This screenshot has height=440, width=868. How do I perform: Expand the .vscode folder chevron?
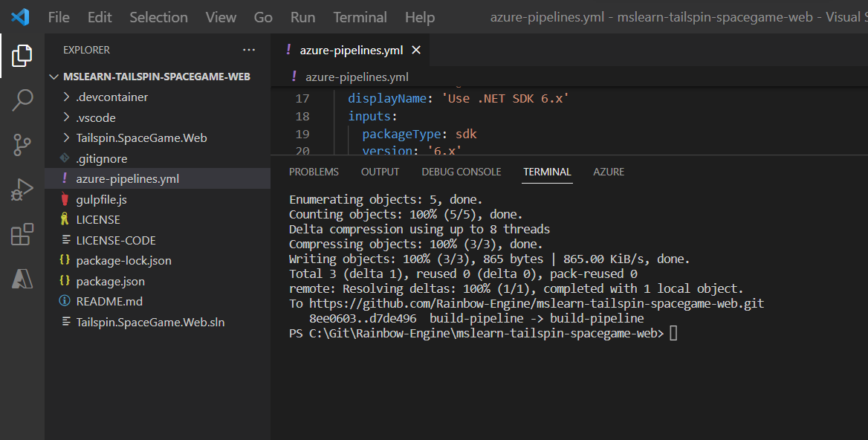[66, 117]
